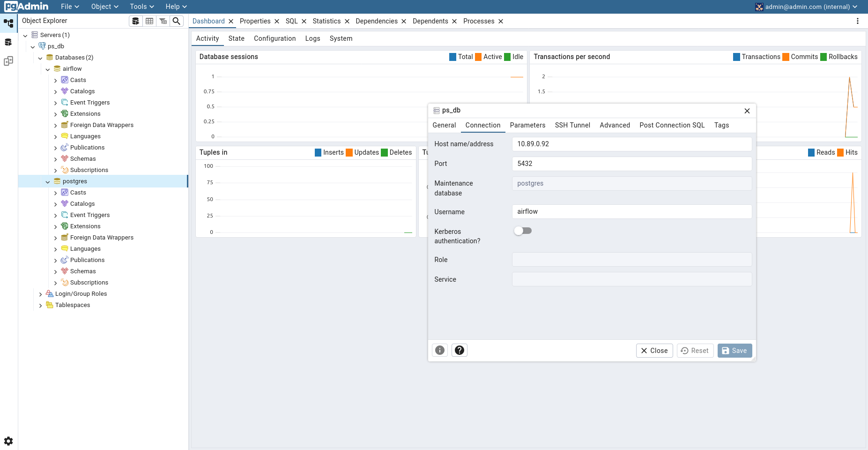Switch to Parameters tab in ps_db dialog
Viewport: 868px width, 450px height.
[527, 125]
